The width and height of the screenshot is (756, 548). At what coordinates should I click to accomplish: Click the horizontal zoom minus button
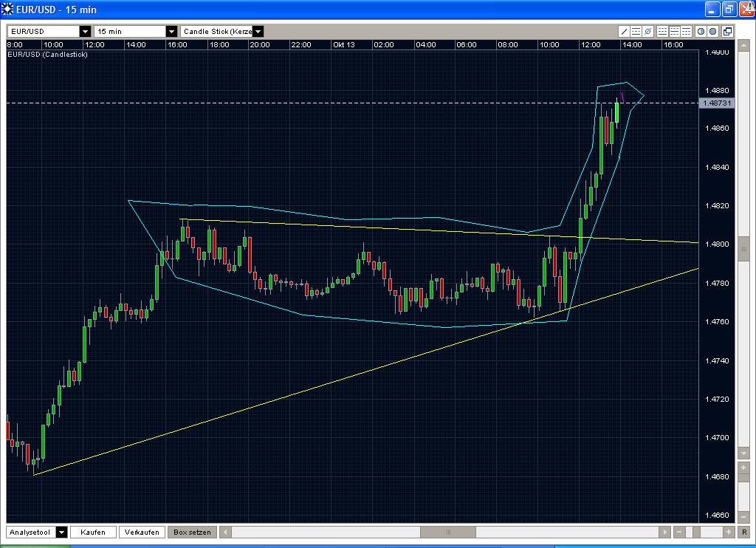679,532
